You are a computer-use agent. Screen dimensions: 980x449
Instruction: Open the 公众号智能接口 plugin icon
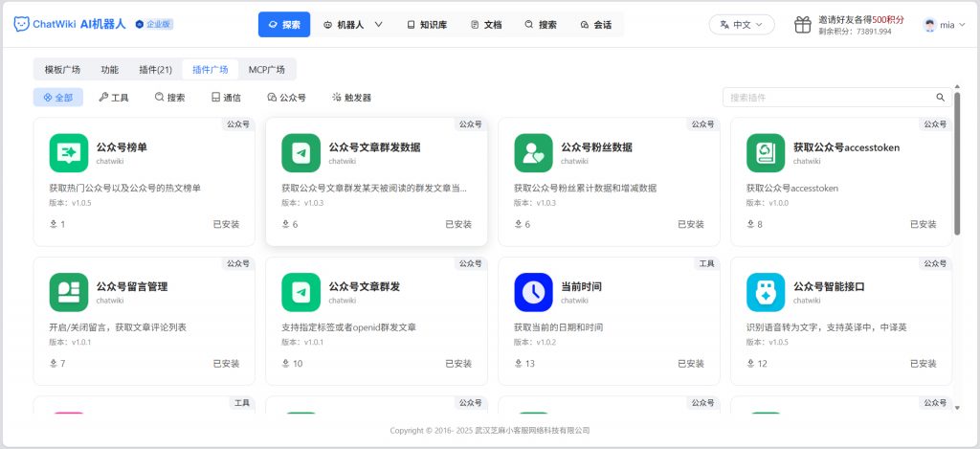coord(766,292)
